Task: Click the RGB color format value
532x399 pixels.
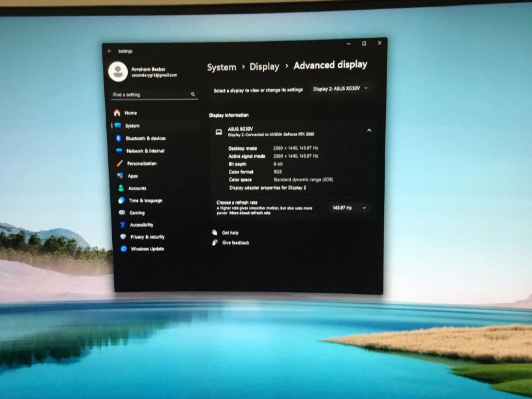Action: (277, 171)
